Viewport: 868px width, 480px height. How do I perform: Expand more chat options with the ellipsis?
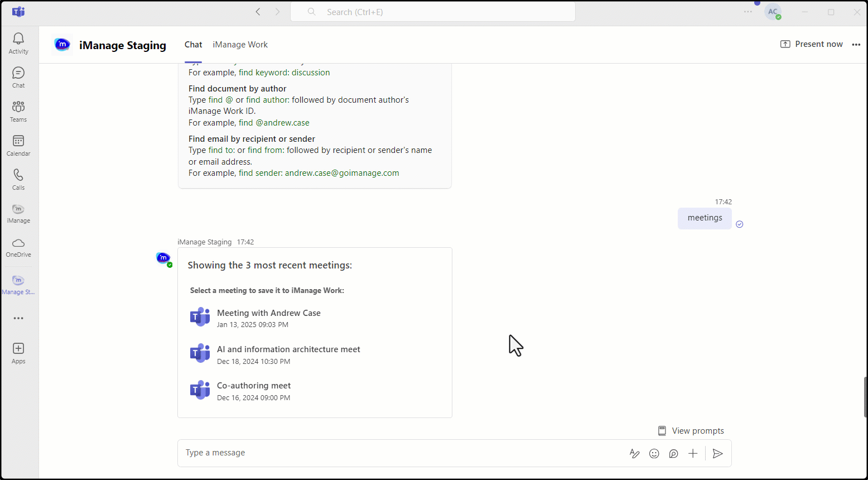(x=856, y=45)
